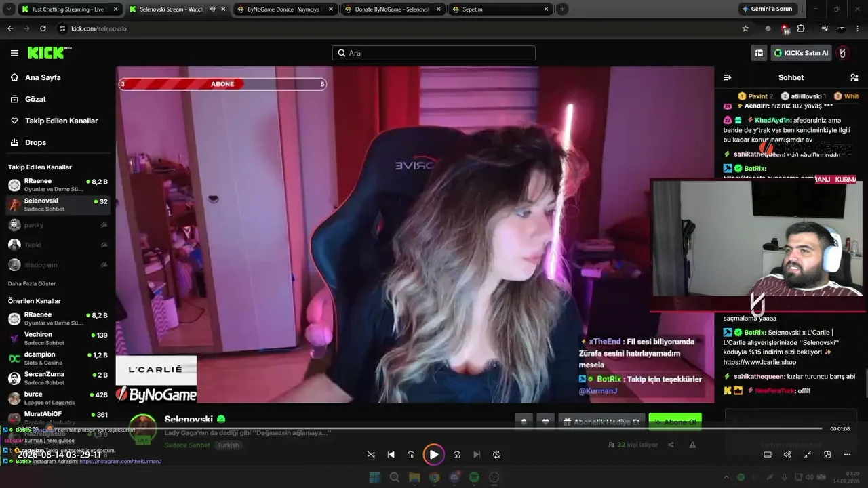Skip to the next track
This screenshot has height=488, width=868.
477,455
